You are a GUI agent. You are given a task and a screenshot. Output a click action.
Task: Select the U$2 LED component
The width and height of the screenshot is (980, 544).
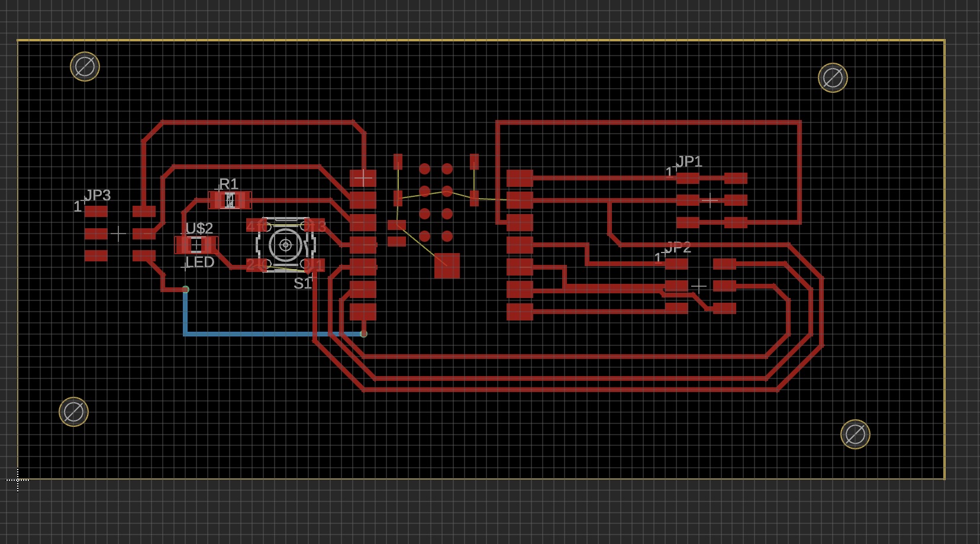(x=196, y=245)
